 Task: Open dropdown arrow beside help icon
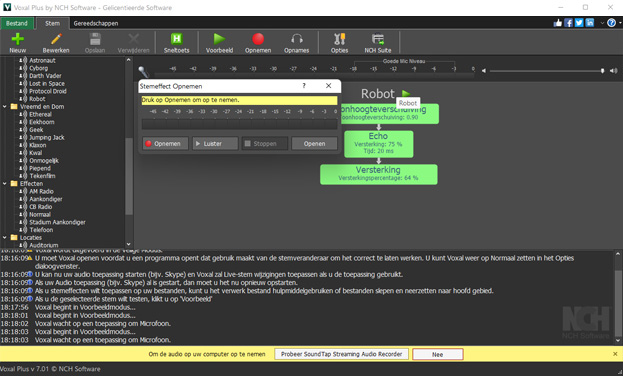click(620, 23)
